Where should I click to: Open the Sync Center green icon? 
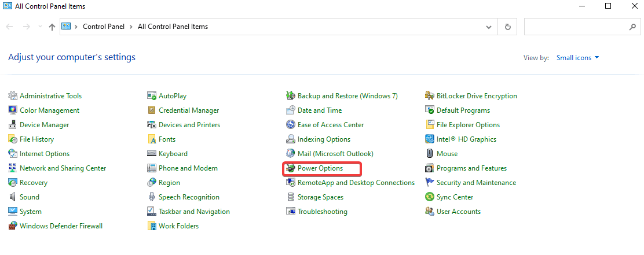[x=430, y=197]
